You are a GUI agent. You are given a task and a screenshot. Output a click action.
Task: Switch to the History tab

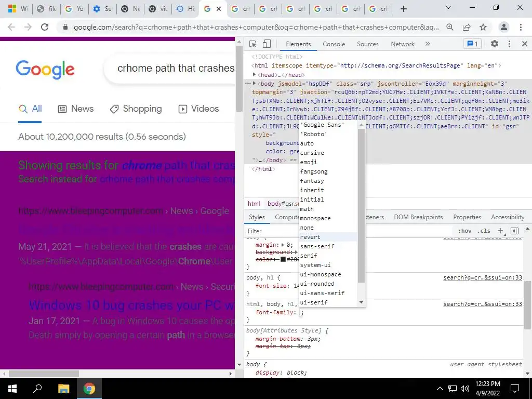pyautogui.click(x=185, y=9)
